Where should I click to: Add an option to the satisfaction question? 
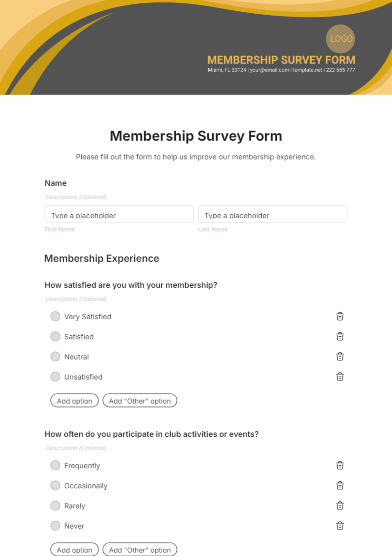point(74,401)
